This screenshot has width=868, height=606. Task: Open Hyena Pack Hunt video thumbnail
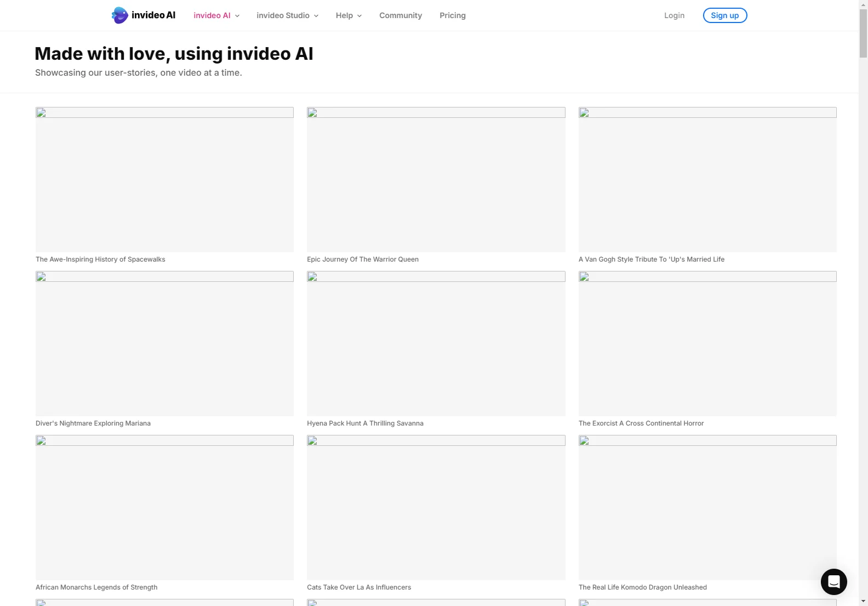pos(436,343)
